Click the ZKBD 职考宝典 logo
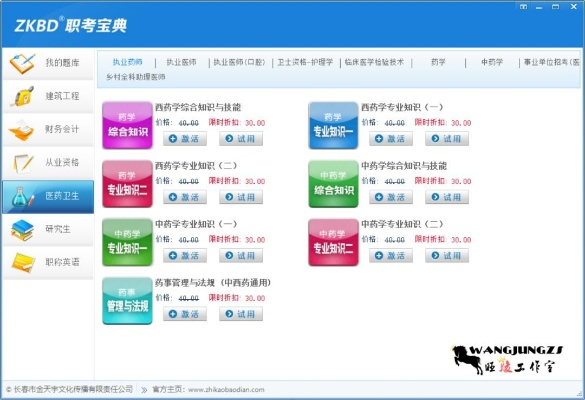 (71, 25)
